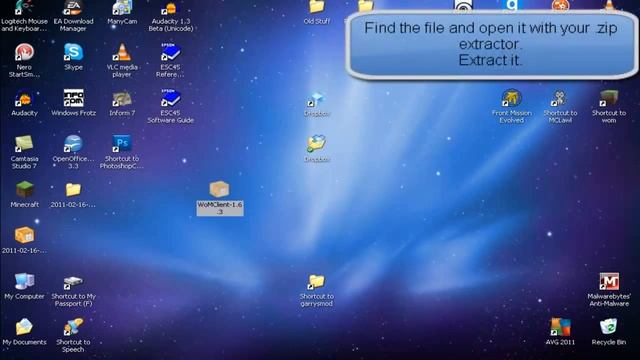Open the Old Stuff folder
Screen dimensions: 640x360
point(317,7)
